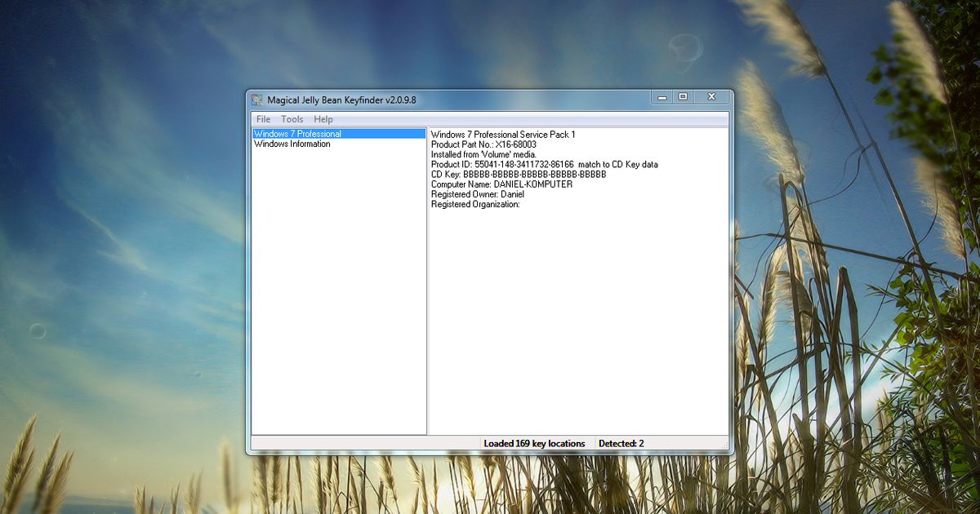Click the Computer Name DANIEL-KOMPUTER line
980x514 pixels.
pos(501,184)
